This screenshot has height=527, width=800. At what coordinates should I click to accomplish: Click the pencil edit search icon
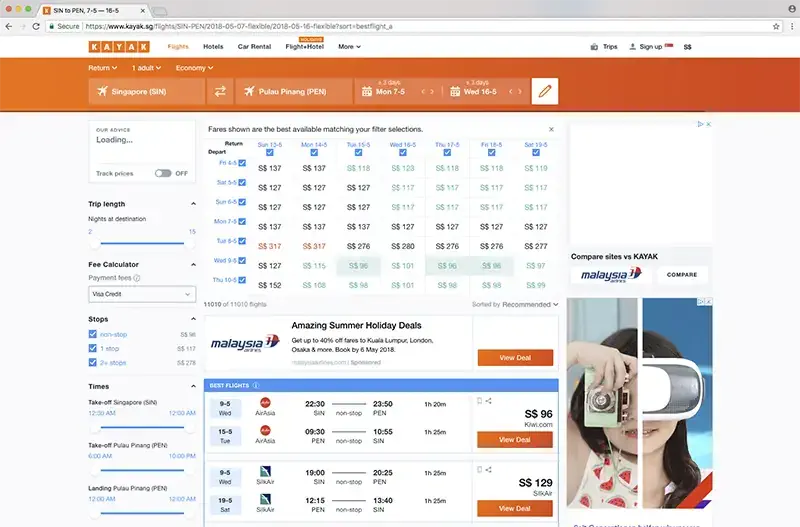pyautogui.click(x=544, y=91)
